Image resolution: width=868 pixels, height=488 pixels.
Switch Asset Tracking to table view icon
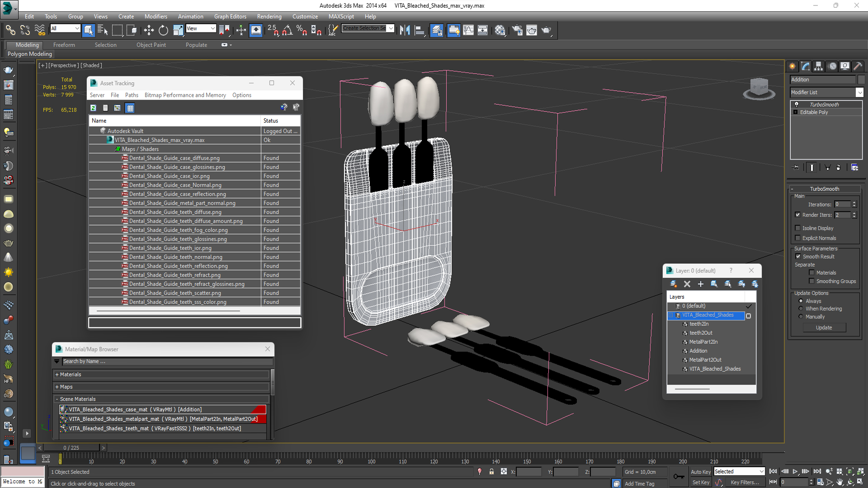coord(130,108)
